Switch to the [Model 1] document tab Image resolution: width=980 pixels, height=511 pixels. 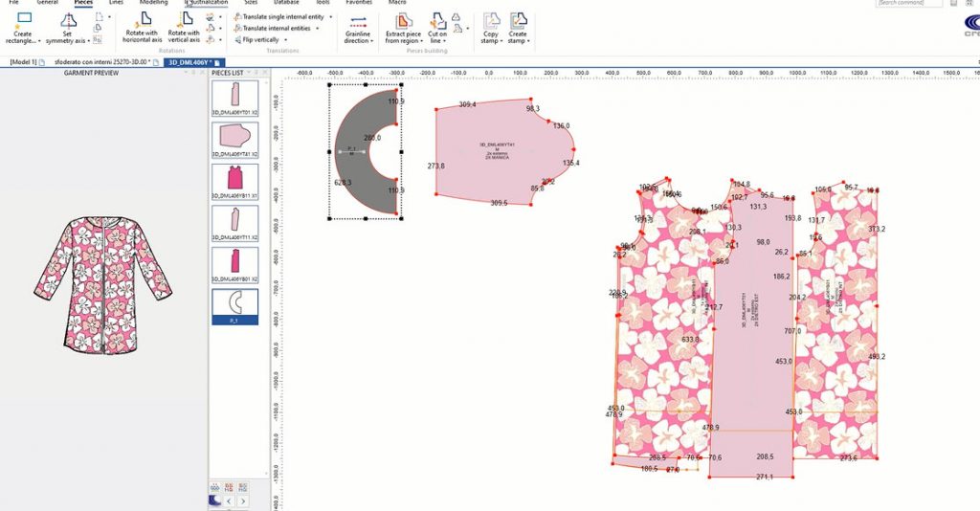pos(23,63)
